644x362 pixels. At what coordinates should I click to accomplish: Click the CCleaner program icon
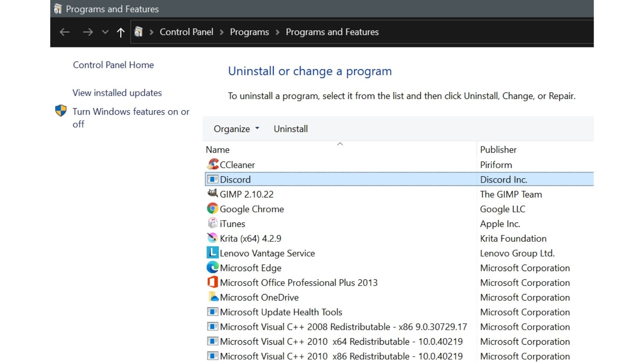[x=213, y=164]
